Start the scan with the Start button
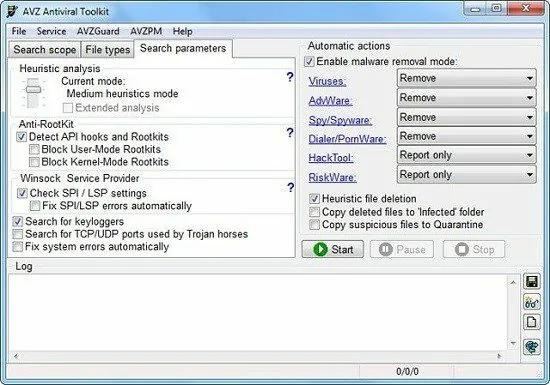Viewport: 550px width, 385px height. [333, 249]
